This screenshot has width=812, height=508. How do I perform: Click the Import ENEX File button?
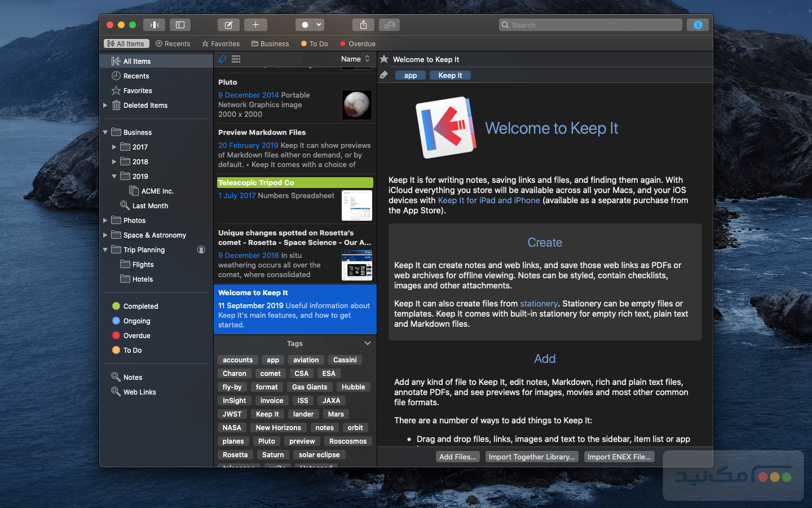(x=619, y=457)
